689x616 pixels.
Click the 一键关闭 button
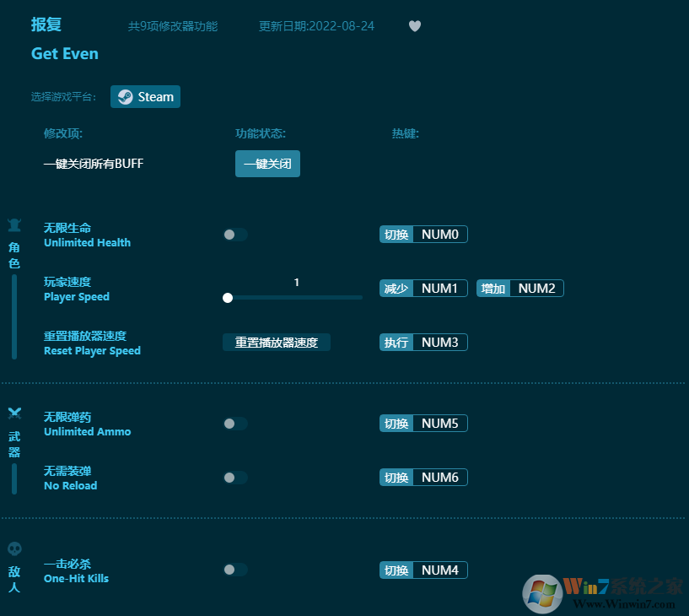click(267, 164)
